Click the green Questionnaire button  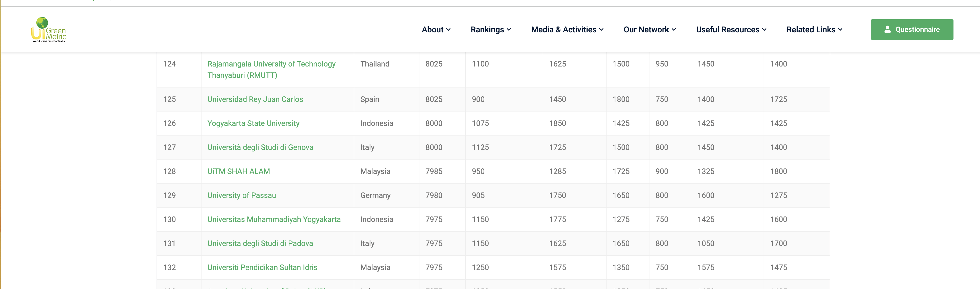click(912, 29)
